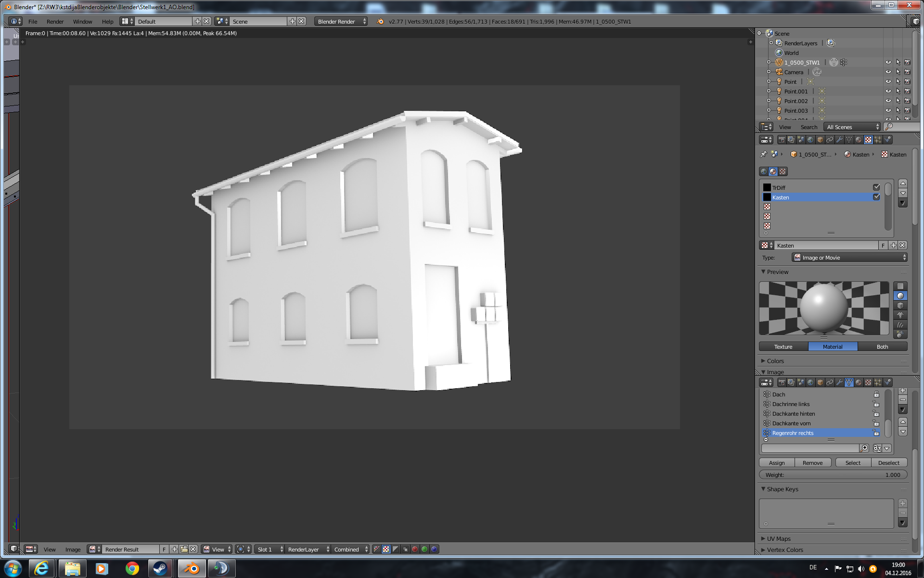Launch Steam from the taskbar
The height and width of the screenshot is (578, 924).
point(160,568)
